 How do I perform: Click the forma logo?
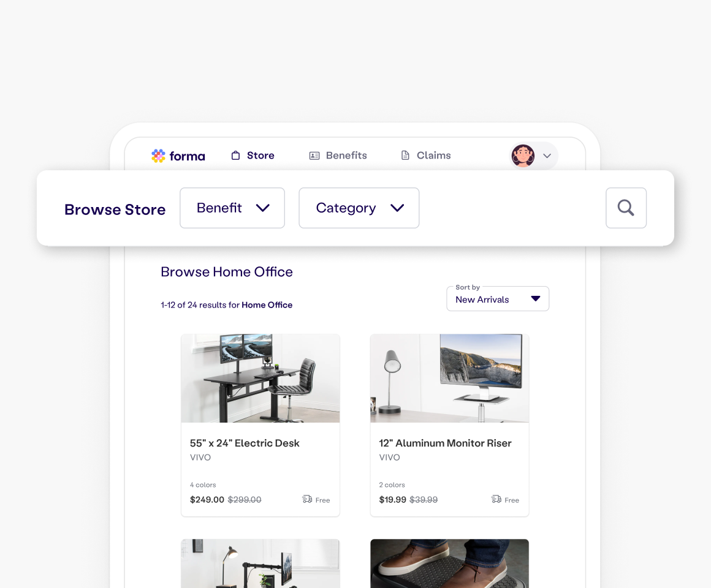tap(178, 156)
